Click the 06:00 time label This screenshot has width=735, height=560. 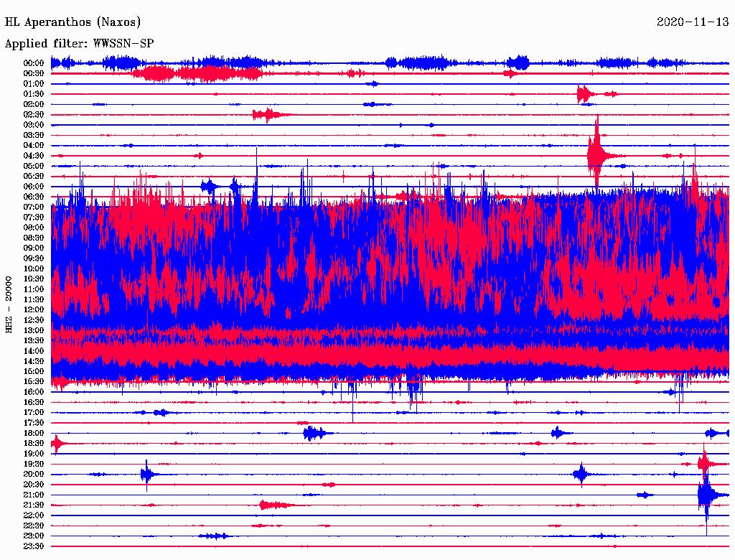[34, 186]
